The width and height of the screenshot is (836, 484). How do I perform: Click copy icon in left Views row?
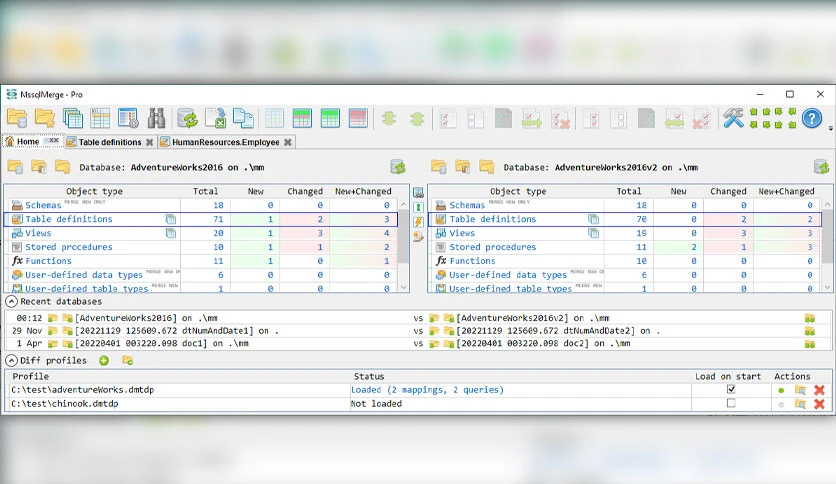point(171,233)
